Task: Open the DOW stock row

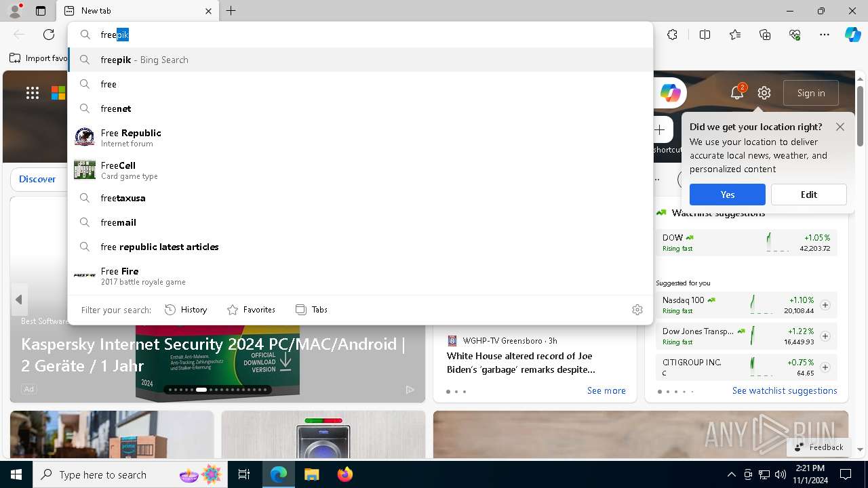Action: click(x=746, y=243)
